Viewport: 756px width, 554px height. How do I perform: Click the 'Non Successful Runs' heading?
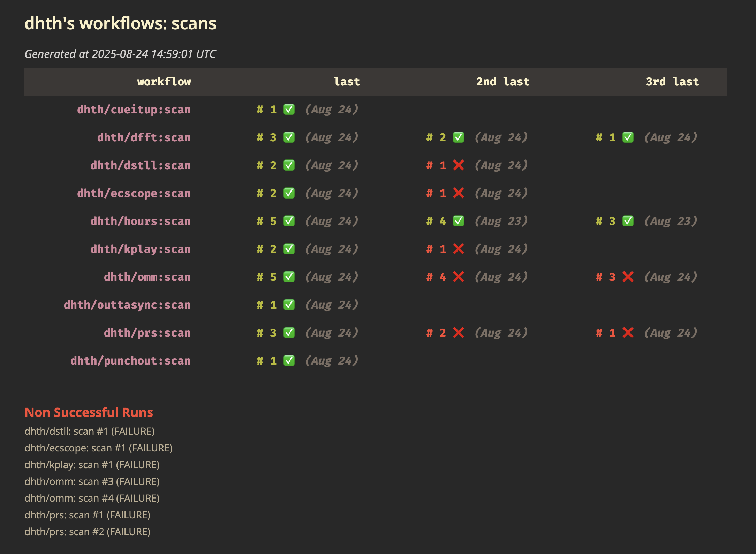click(x=89, y=412)
